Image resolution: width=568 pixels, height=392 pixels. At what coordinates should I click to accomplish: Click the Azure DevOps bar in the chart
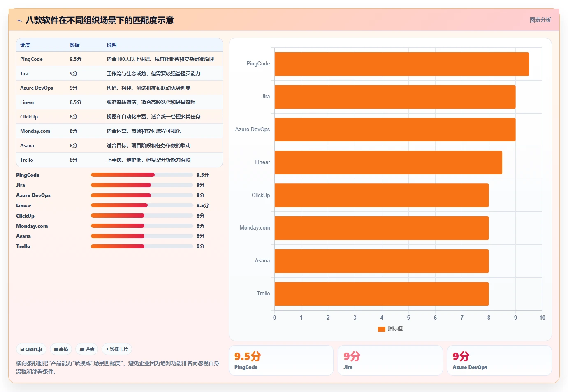[x=395, y=130]
